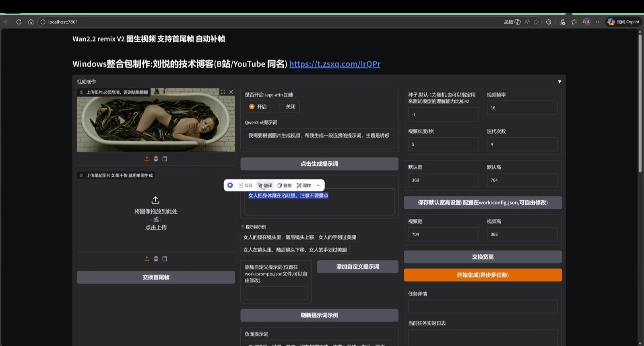Go to browser home page icon

(31, 22)
